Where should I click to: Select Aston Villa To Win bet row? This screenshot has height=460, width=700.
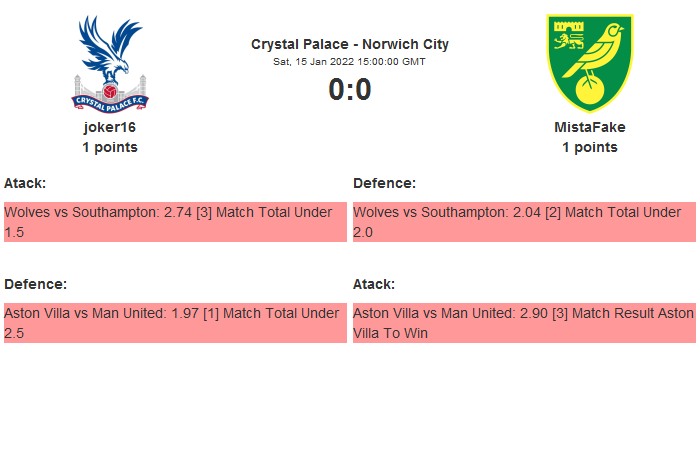pos(524,323)
